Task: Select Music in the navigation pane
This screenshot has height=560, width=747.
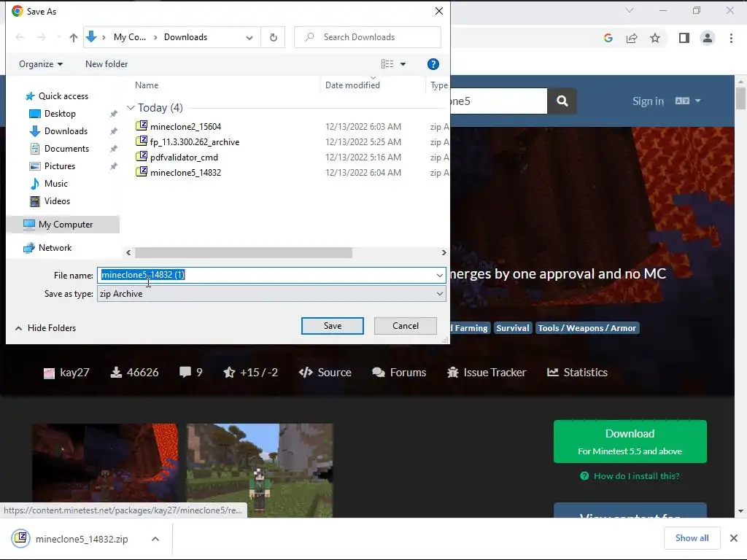Action: [55, 183]
